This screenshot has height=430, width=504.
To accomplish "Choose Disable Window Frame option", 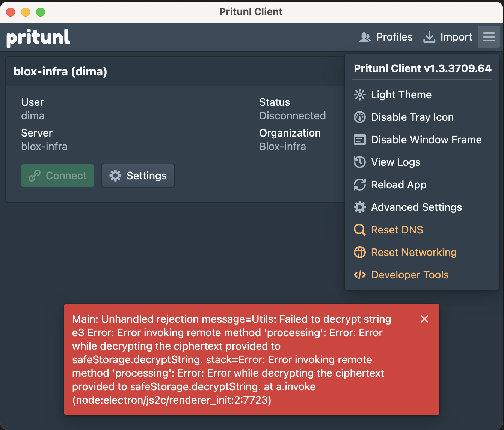I will point(422,140).
